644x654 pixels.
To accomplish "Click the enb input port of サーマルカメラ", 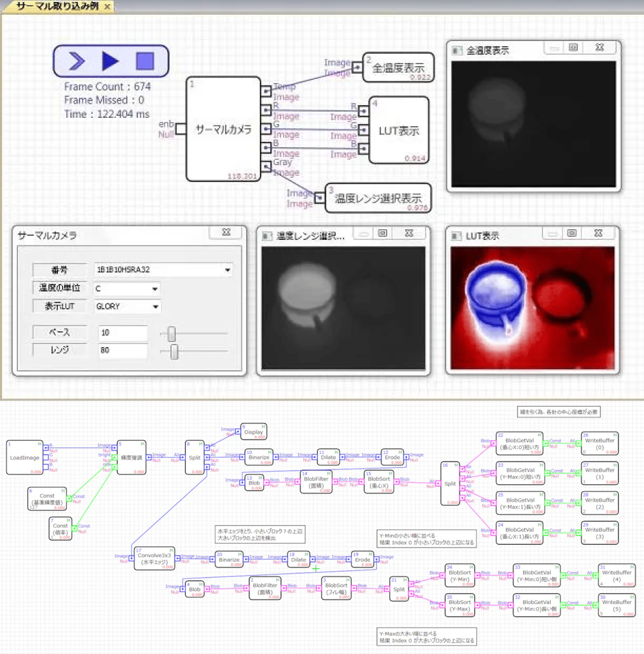I will 181,129.
